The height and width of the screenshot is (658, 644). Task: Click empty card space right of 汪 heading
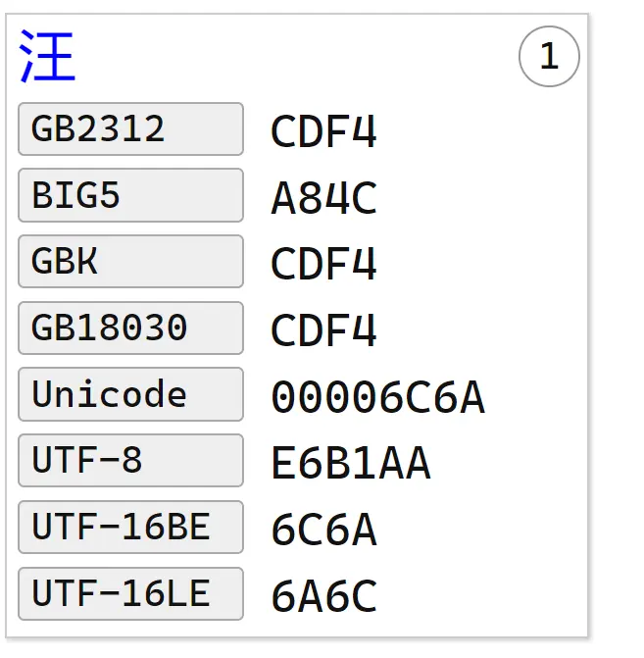coord(294,57)
